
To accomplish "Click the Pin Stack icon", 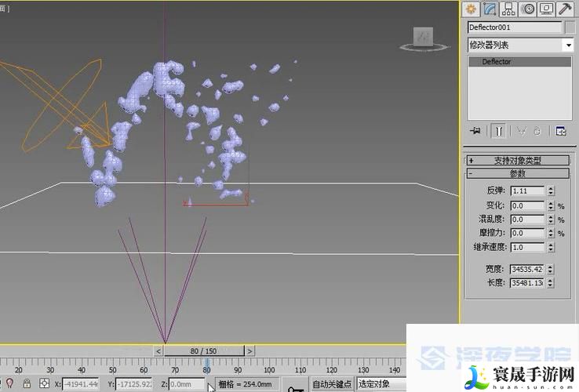I will click(x=475, y=131).
